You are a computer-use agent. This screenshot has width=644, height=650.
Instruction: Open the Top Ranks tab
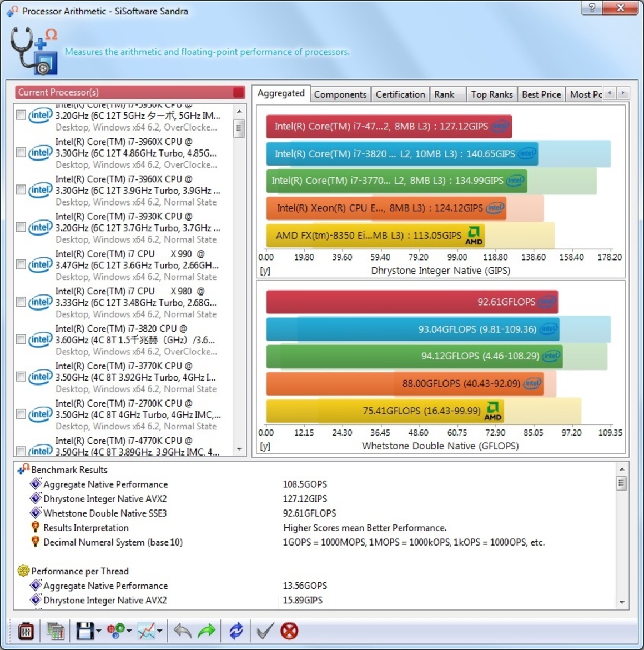(x=491, y=94)
